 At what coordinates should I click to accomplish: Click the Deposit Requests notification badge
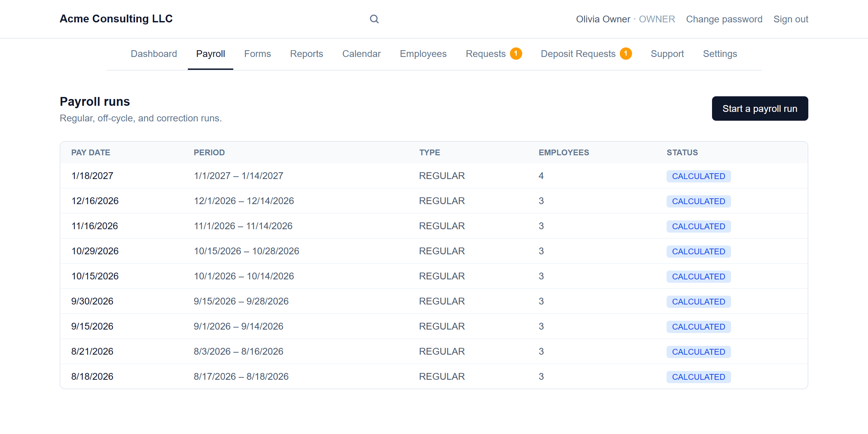point(626,54)
